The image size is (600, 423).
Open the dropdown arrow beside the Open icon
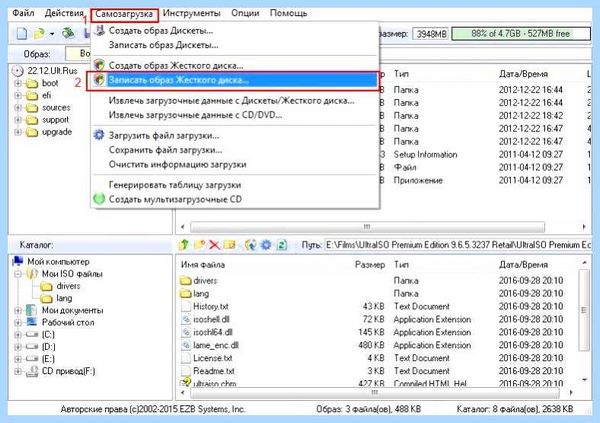[x=52, y=34]
